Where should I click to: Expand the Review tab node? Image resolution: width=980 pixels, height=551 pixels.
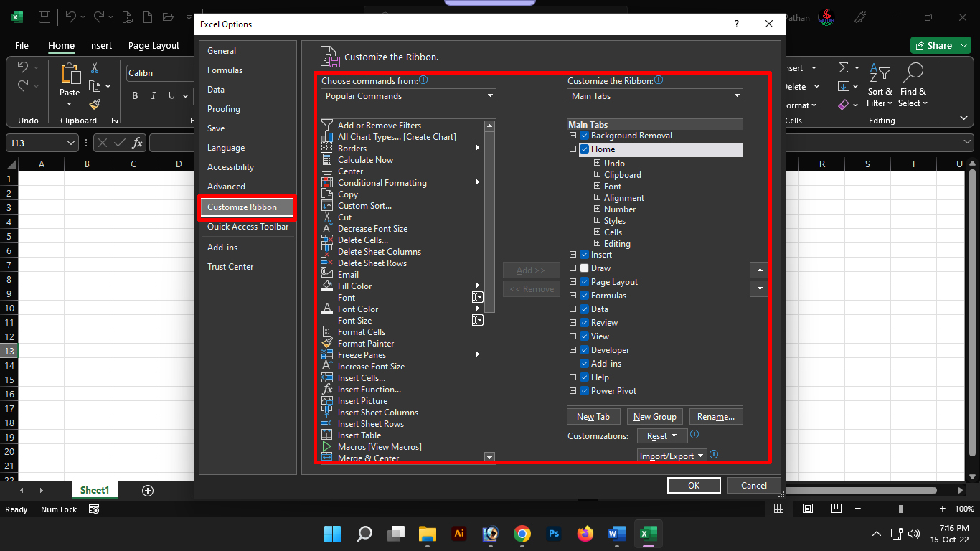pyautogui.click(x=573, y=323)
